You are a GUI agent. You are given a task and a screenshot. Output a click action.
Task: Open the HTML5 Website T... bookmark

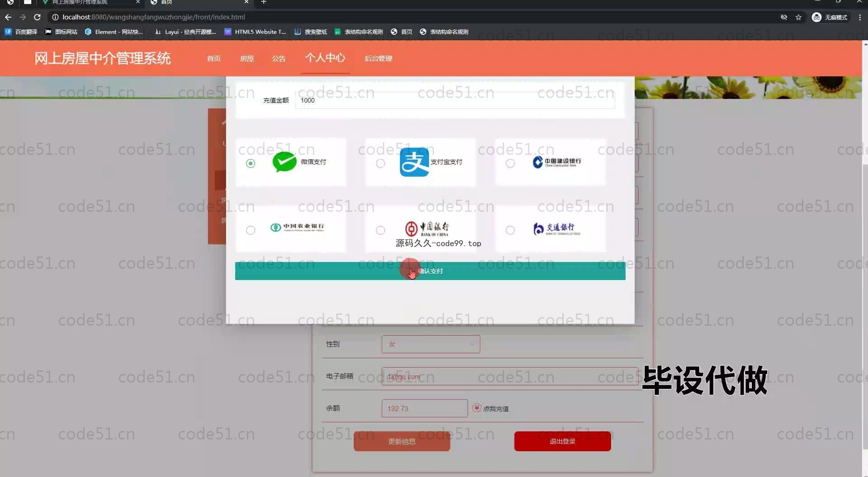pyautogui.click(x=255, y=32)
